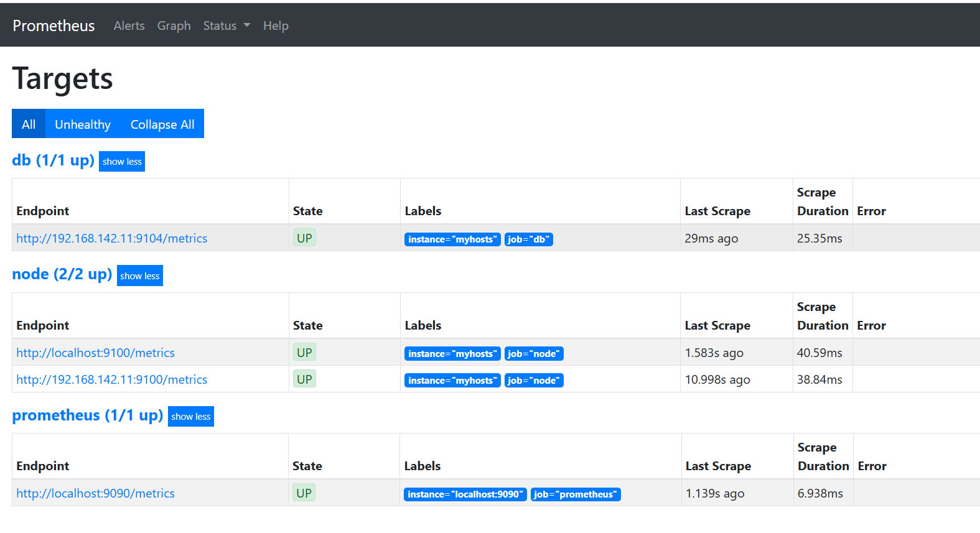Image resolution: width=980 pixels, height=533 pixels.
Task: Click the job="db" label badge
Action: [528, 239]
